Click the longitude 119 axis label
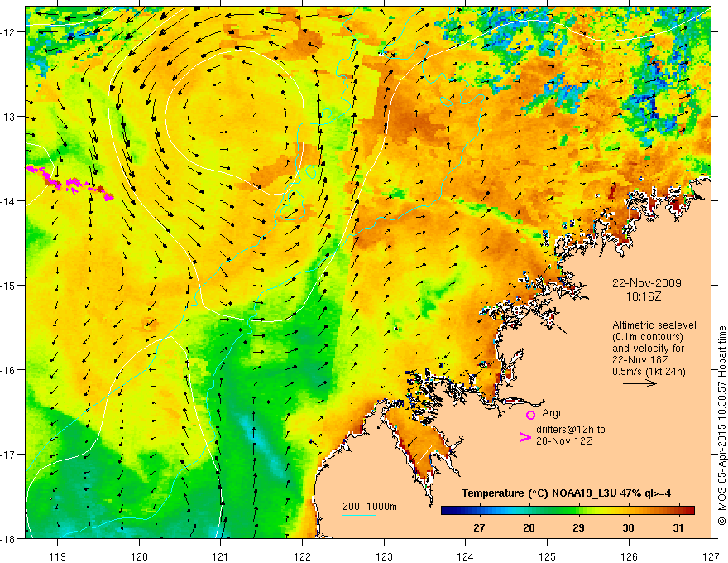This screenshot has height=563, width=728. click(58, 557)
